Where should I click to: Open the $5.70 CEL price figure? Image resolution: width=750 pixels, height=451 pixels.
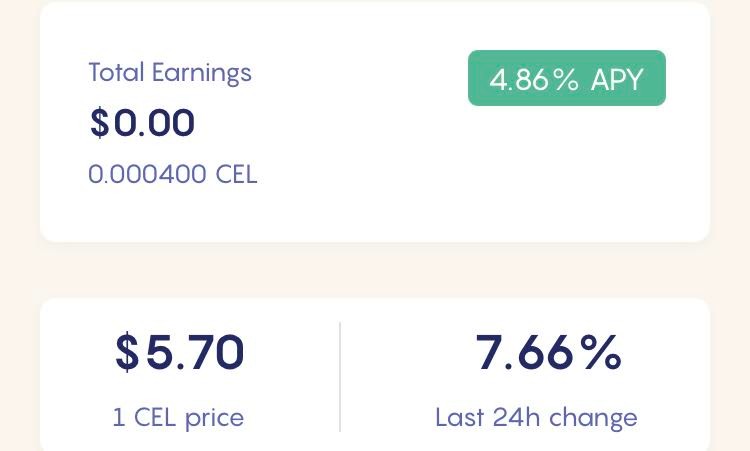[x=180, y=352]
